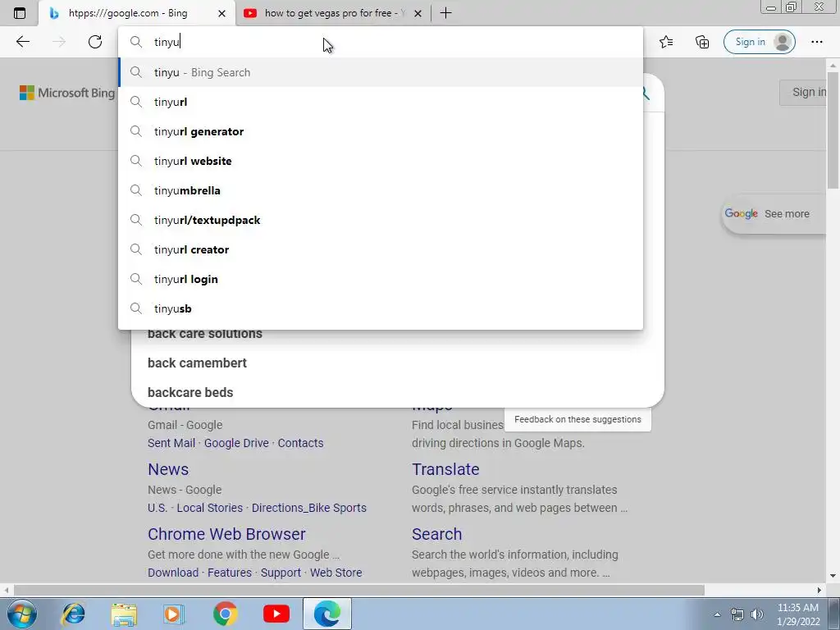Select the backcare beds suggestion
This screenshot has width=840, height=630.
click(x=190, y=392)
